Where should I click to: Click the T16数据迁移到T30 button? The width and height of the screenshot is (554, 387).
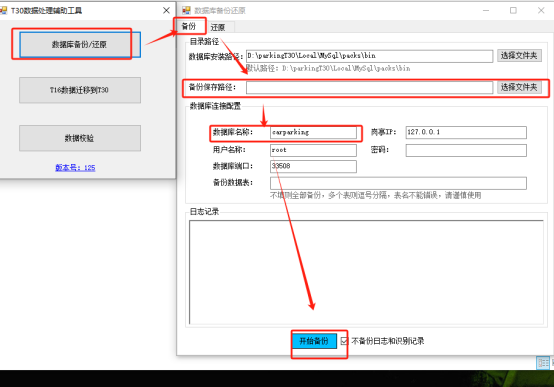pos(80,90)
